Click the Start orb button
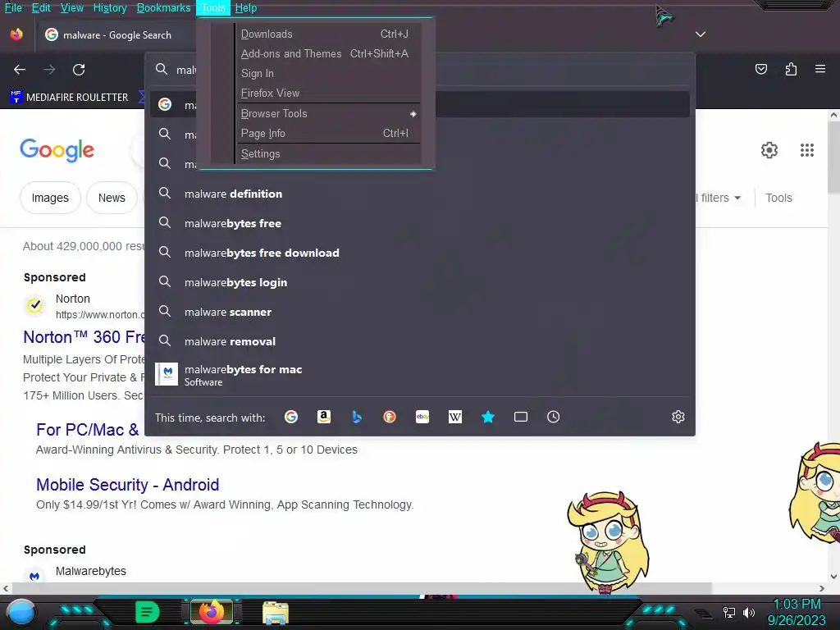 click(x=21, y=614)
